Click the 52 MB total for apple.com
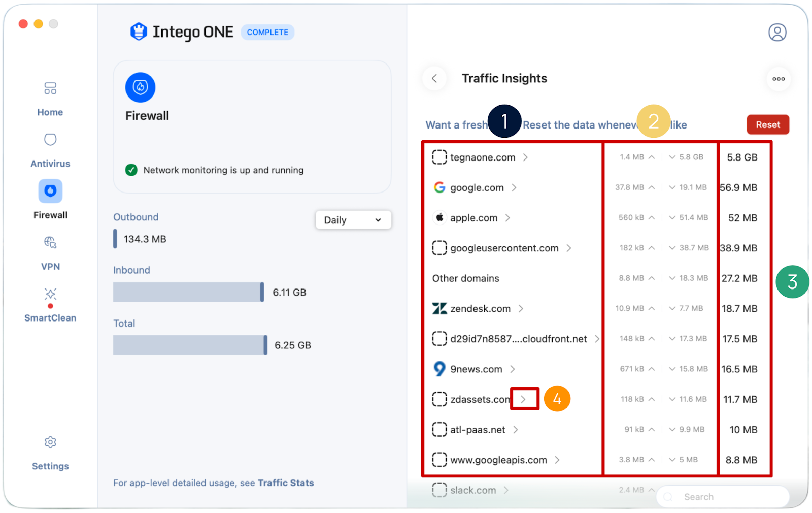 pyautogui.click(x=742, y=218)
